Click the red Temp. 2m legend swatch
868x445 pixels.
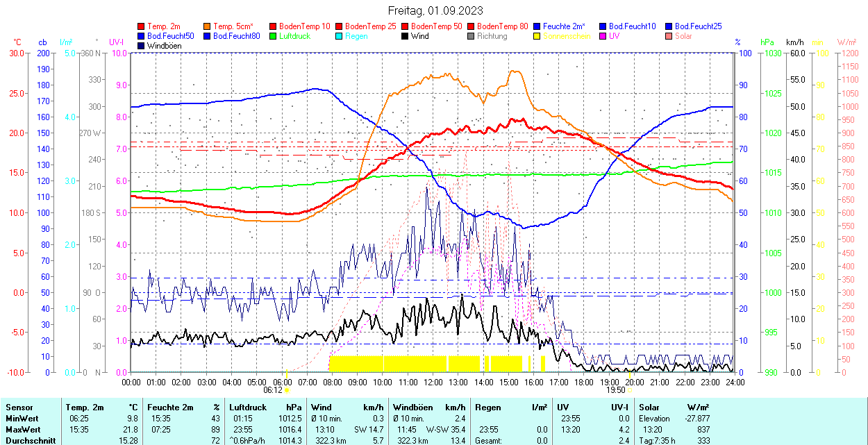142,26
